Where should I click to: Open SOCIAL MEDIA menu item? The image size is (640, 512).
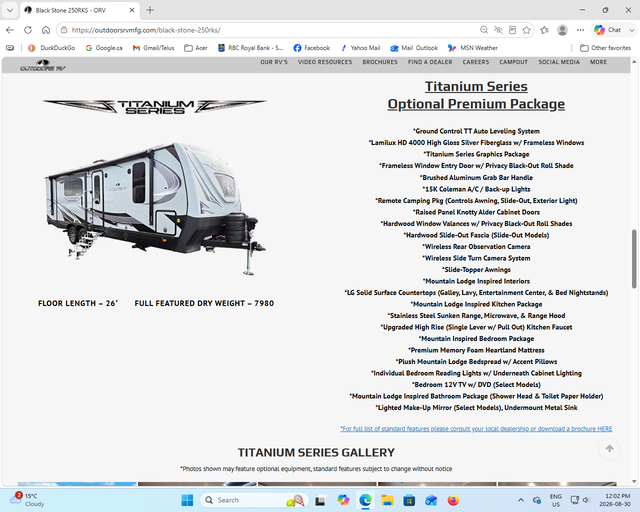click(559, 62)
